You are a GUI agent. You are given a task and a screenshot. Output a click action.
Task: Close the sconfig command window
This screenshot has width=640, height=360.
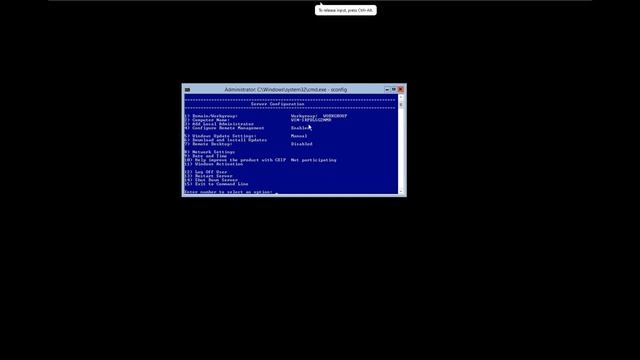[401, 89]
